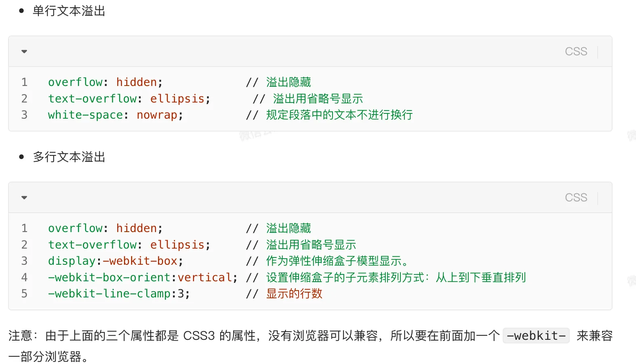The height and width of the screenshot is (364, 636).
Task: Click the comment 作为弹性伸缩盒子模型显示
Action: click(x=334, y=261)
